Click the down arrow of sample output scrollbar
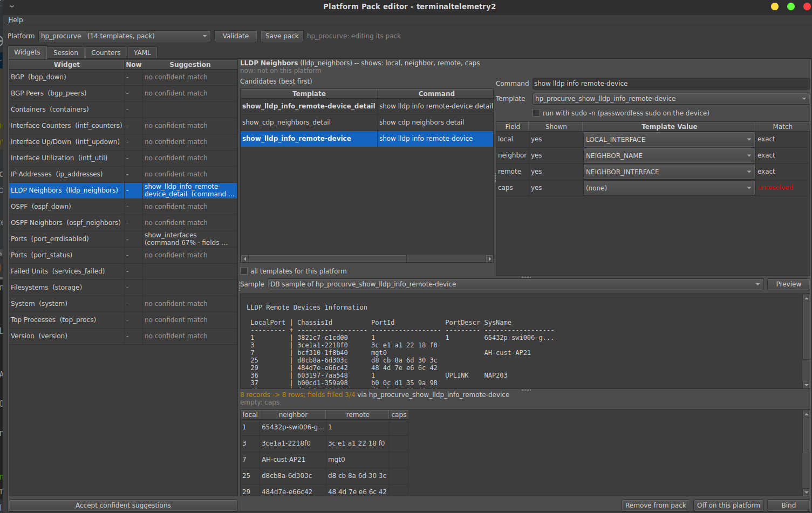Image resolution: width=812 pixels, height=513 pixels. [x=806, y=385]
